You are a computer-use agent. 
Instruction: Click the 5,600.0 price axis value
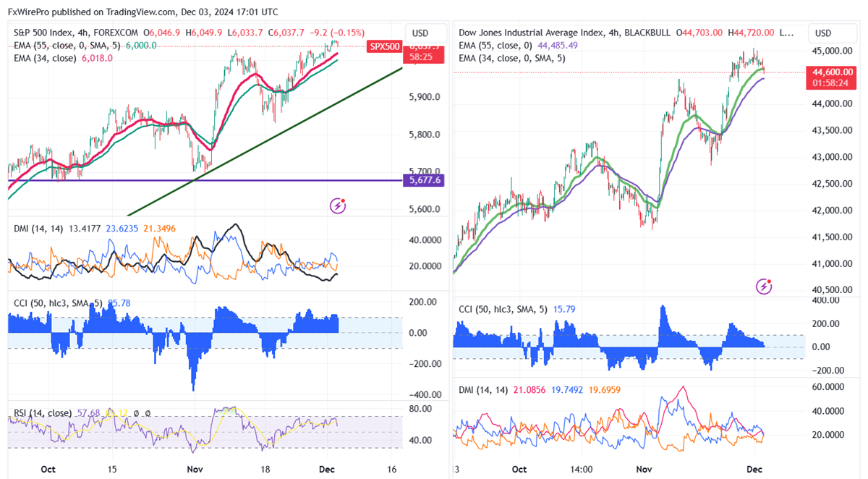424,209
